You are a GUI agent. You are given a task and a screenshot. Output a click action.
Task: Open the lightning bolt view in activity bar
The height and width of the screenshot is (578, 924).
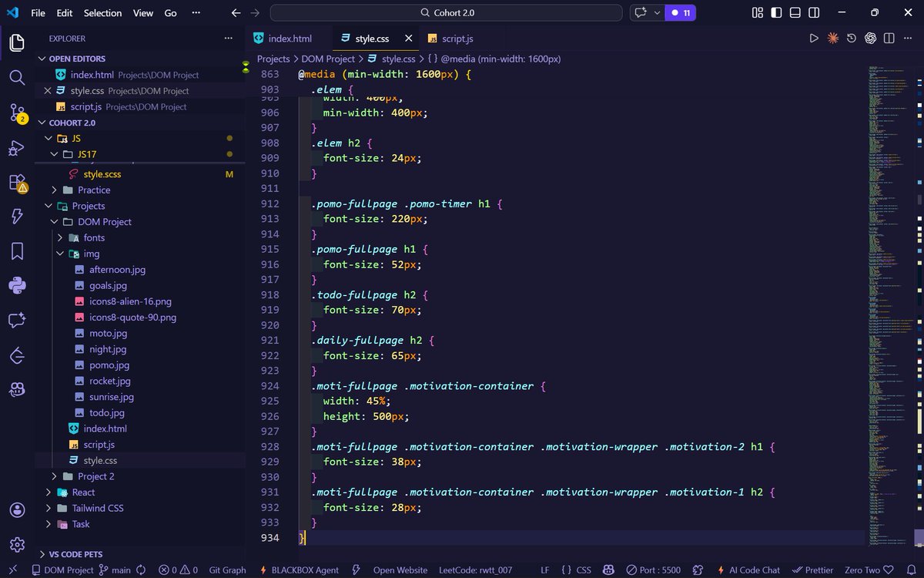[x=17, y=217]
